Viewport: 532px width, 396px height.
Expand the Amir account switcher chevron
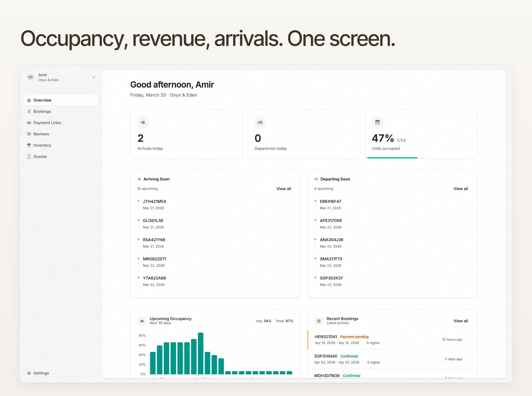tap(93, 77)
